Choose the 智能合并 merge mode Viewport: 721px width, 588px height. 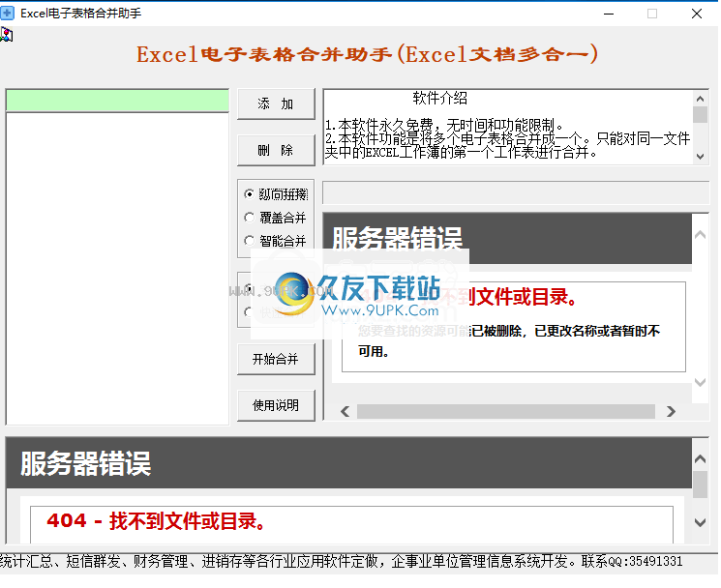tap(275, 240)
